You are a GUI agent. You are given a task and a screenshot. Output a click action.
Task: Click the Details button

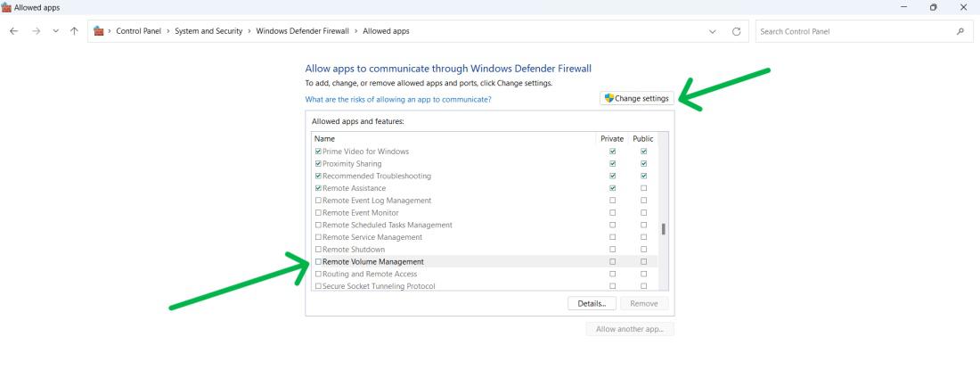pos(592,303)
